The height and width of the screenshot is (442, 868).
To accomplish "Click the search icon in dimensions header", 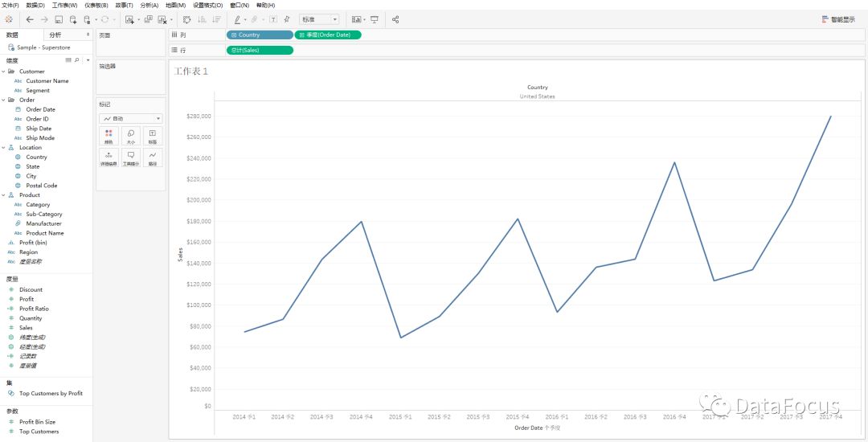I will click(x=76, y=60).
